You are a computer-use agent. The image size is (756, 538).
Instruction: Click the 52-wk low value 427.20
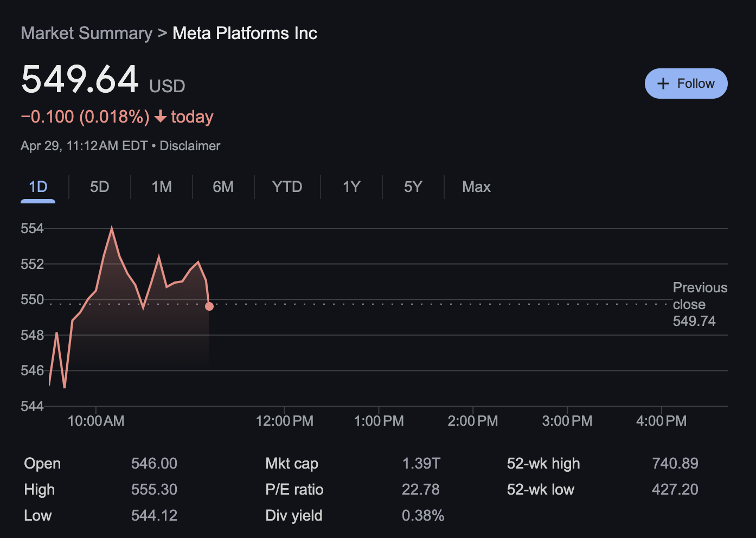point(675,490)
